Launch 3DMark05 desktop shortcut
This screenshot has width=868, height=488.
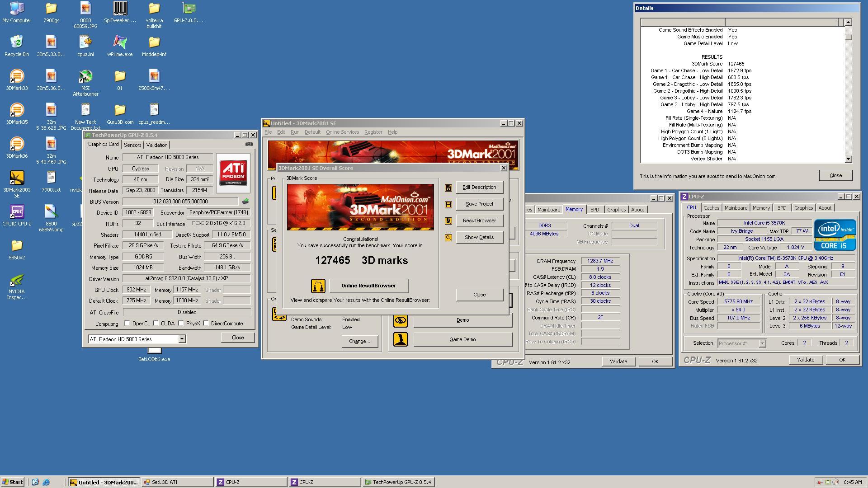[x=17, y=113]
